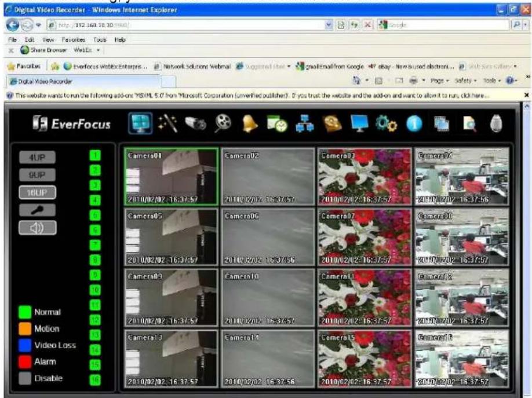Click the browser Forward button
Viewport: 532px width, 398px height.
point(27,25)
